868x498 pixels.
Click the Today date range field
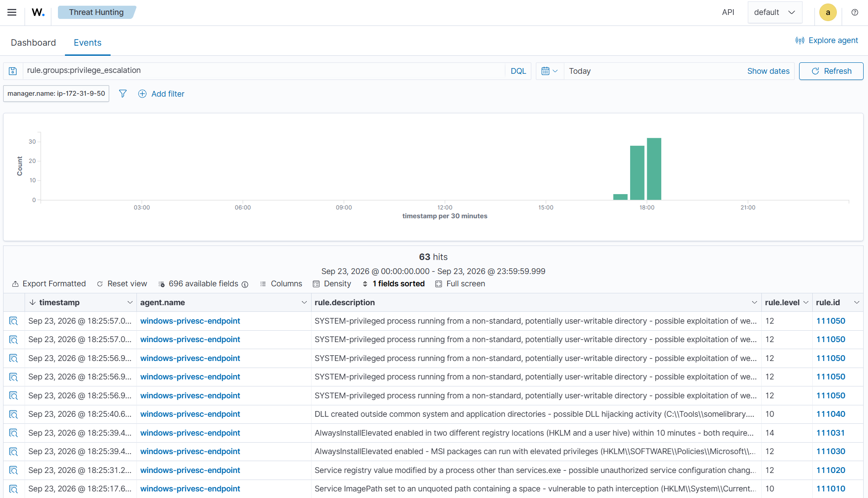click(654, 71)
